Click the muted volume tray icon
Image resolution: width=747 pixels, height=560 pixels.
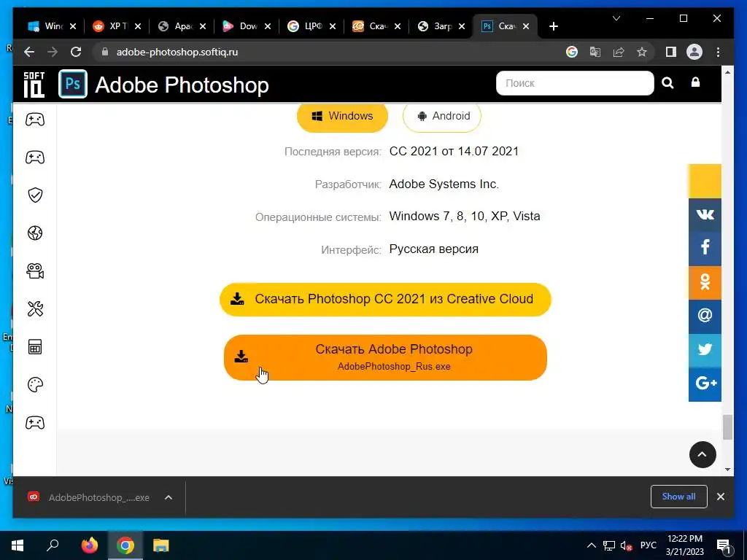(625, 545)
